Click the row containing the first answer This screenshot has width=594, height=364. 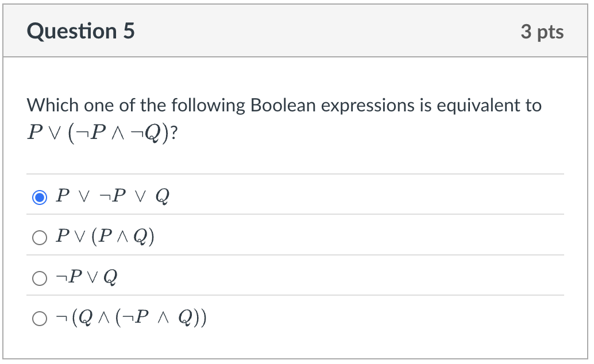click(230, 196)
